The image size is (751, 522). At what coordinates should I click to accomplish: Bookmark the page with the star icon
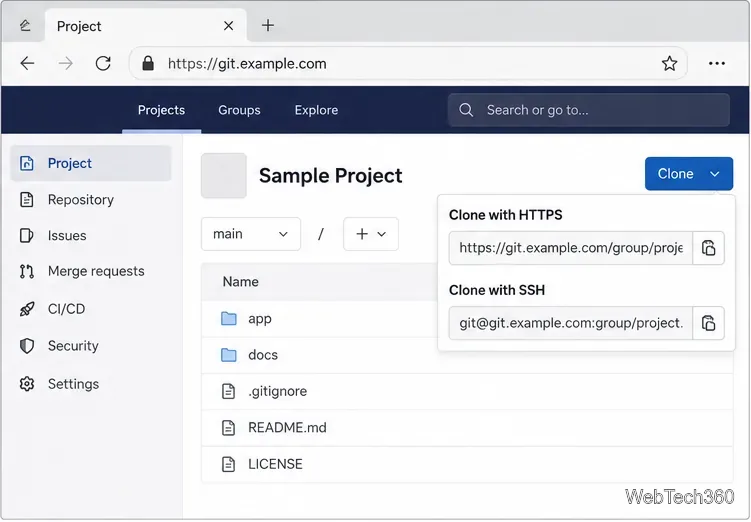tap(669, 63)
